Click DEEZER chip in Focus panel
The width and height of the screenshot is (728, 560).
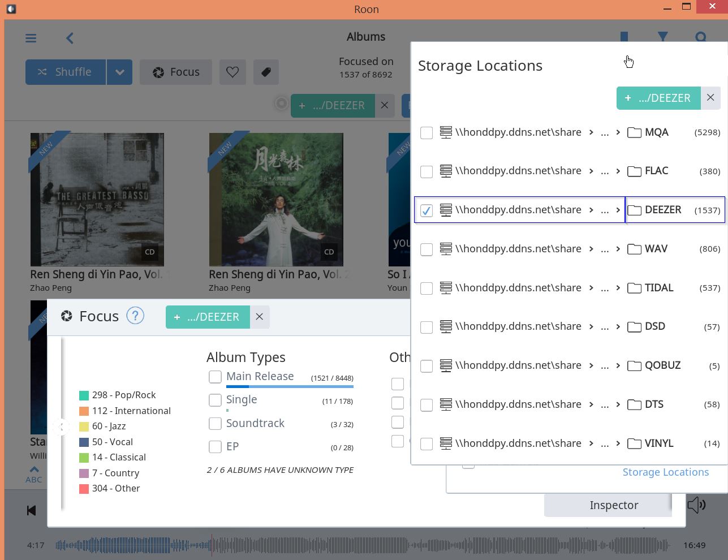(207, 317)
